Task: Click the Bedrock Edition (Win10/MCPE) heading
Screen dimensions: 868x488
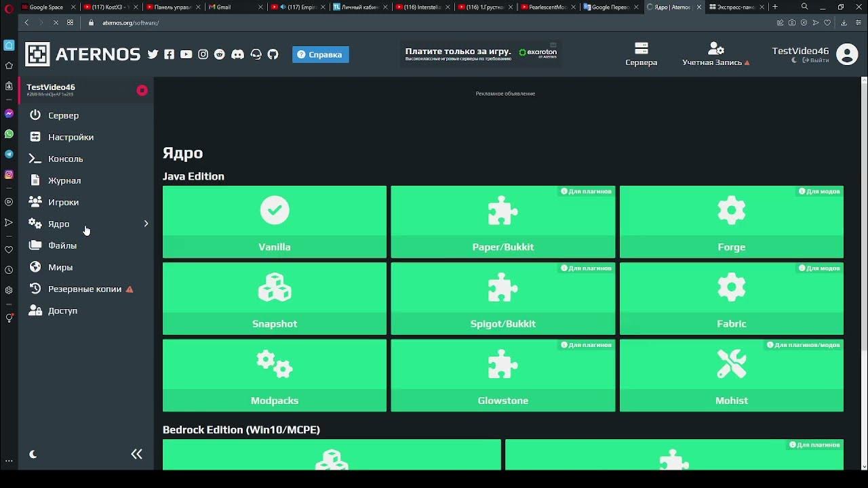Action: [x=241, y=430]
